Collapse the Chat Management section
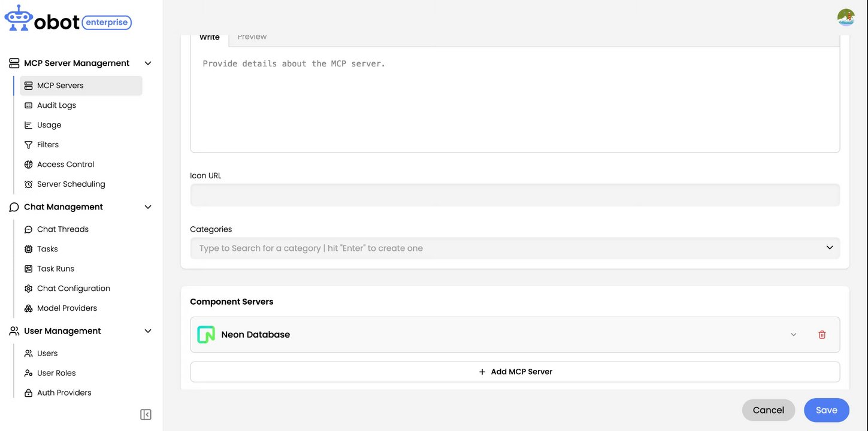 click(148, 207)
